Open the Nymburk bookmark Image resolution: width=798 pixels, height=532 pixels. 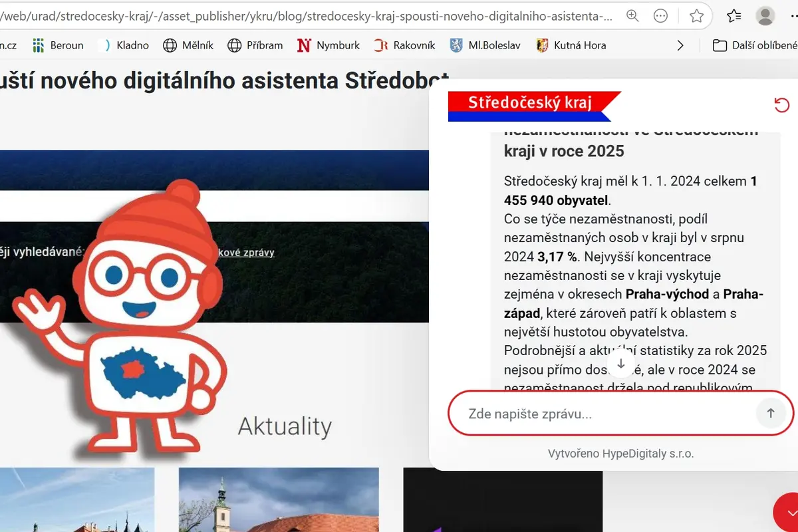[329, 45]
